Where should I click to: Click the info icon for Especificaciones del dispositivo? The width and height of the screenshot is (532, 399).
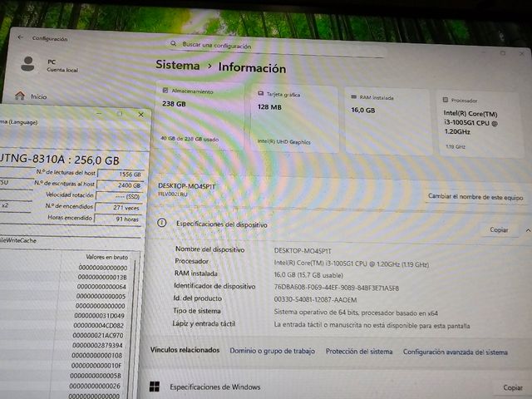pos(163,224)
